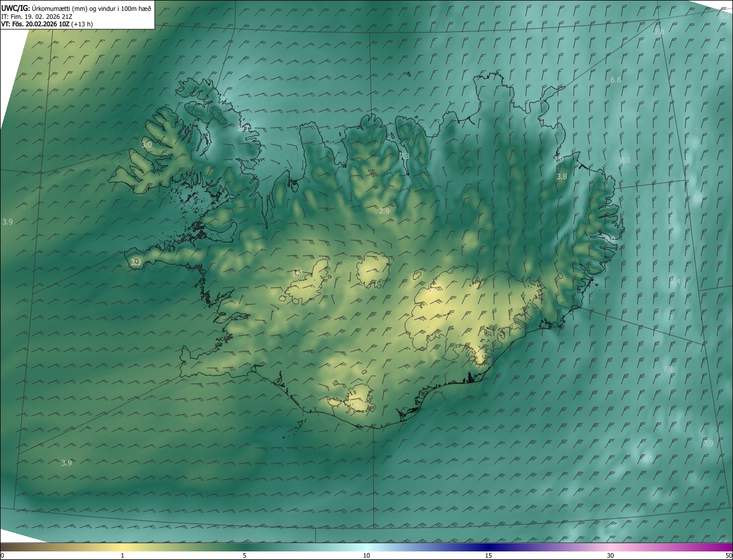Click the 'VT: Fös. 20.02.2026 10Z (+13 h)' line

click(47, 24)
